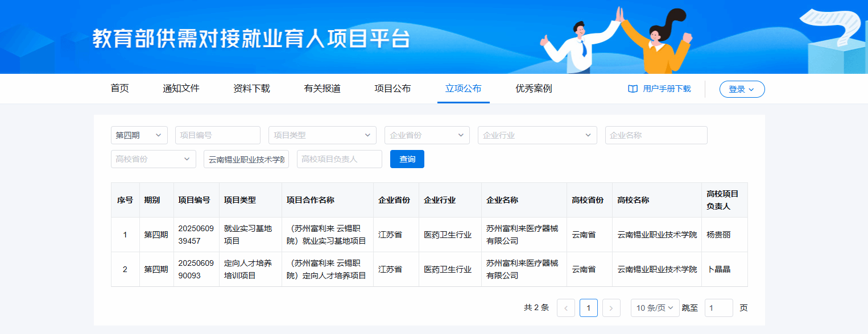This screenshot has width=868, height=334.
Task: Expand the 第四期 period dropdown
Action: point(139,135)
